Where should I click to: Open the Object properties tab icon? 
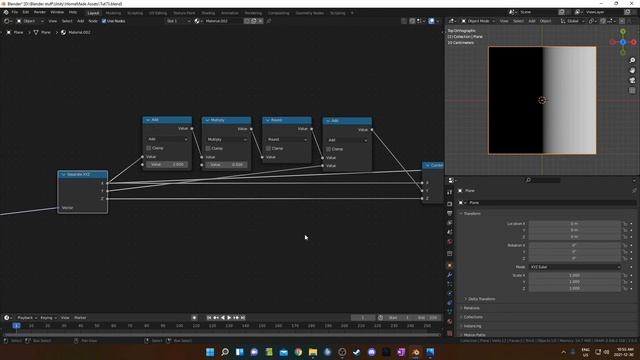(450, 265)
